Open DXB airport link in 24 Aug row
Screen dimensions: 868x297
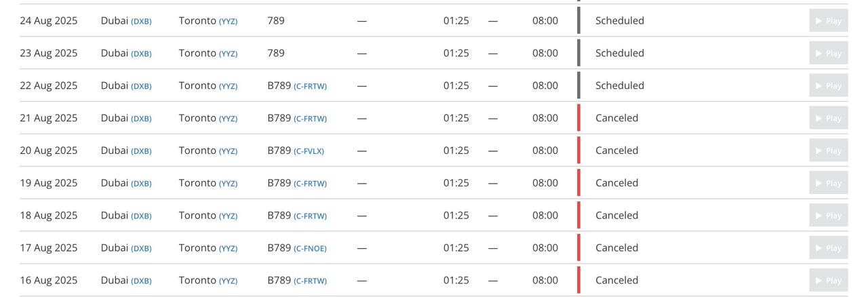coord(141,21)
